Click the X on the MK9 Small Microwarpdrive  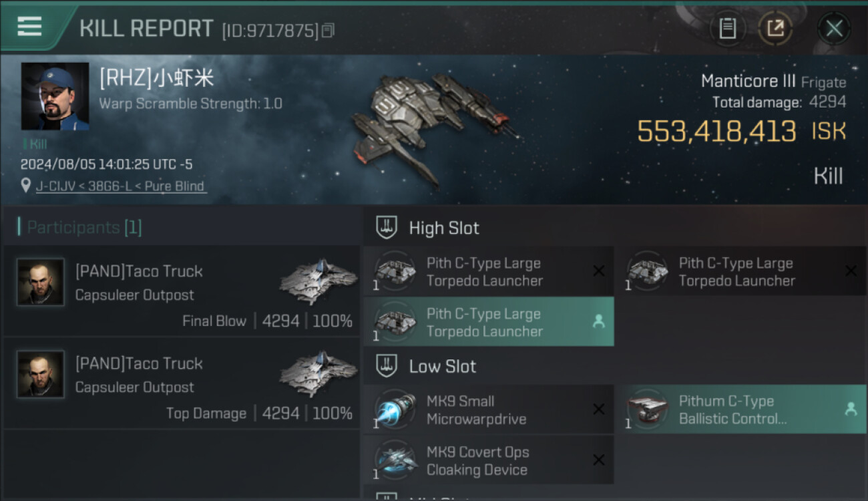click(599, 409)
